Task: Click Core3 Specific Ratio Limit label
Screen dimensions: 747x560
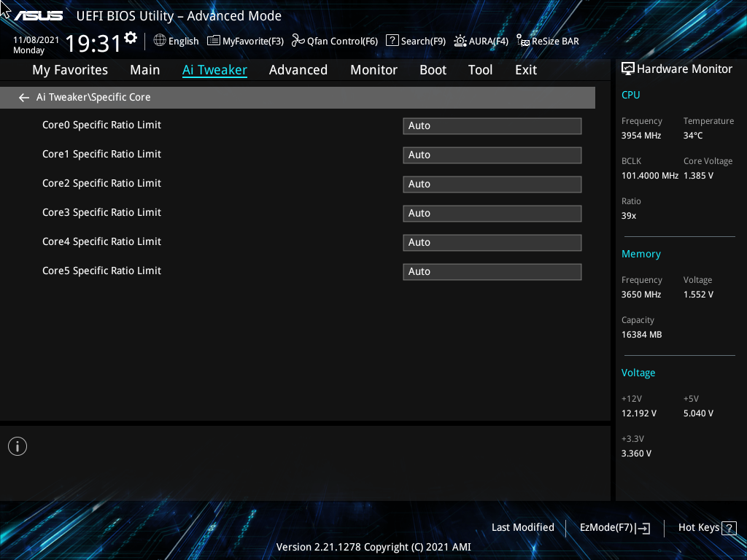Action: (101, 212)
